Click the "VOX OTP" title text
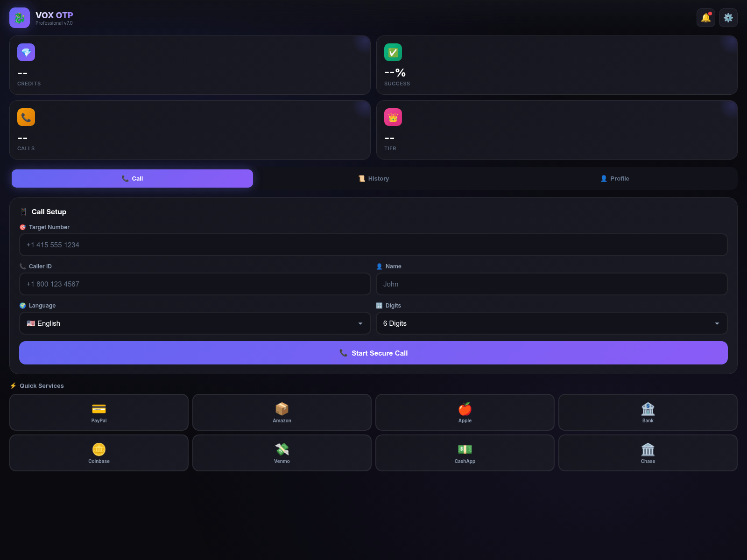The width and height of the screenshot is (747, 560). (x=54, y=15)
